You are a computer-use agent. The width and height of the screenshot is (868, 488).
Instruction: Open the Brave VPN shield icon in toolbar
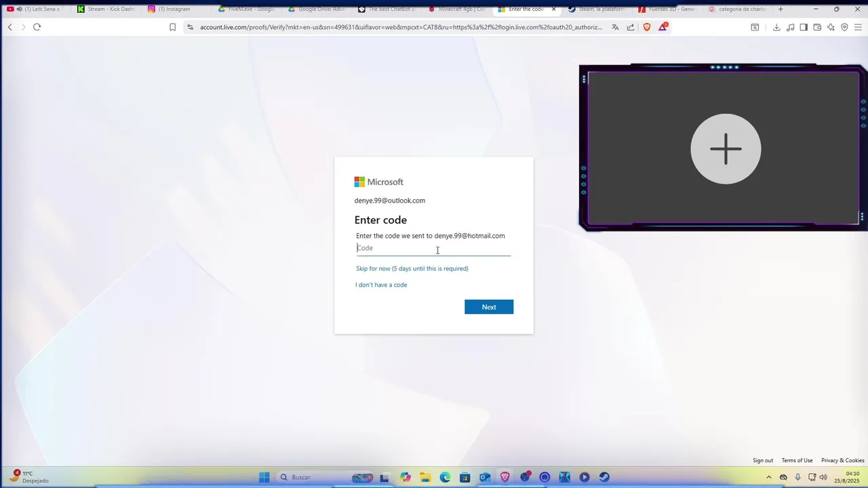coord(844,27)
